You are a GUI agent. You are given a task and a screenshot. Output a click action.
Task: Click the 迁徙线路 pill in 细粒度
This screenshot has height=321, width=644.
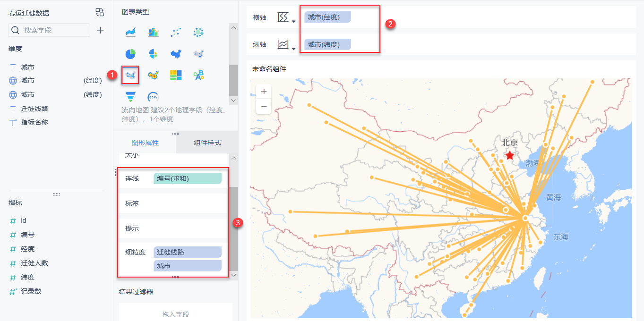[188, 252]
